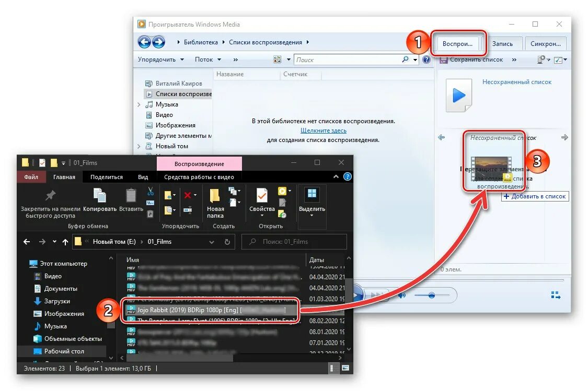Click the view options icon in Media Player
The width and height of the screenshot is (588, 391).
click(x=277, y=60)
